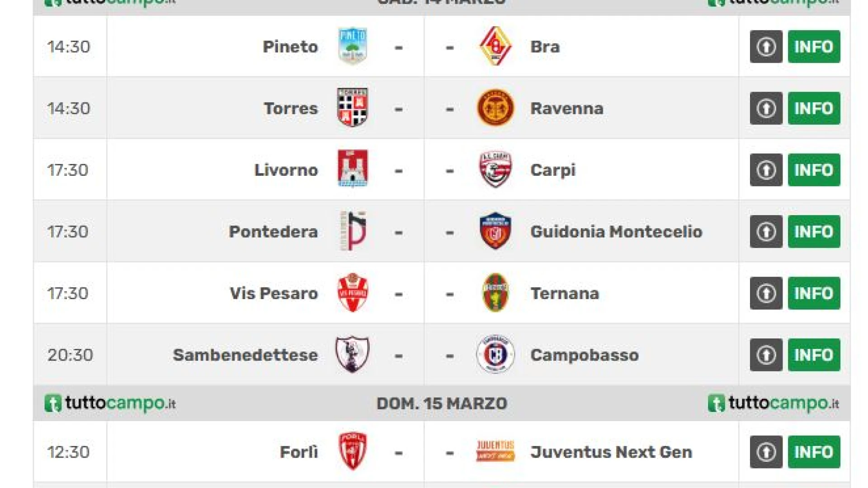Click the Ravenna team crest

[x=495, y=108]
